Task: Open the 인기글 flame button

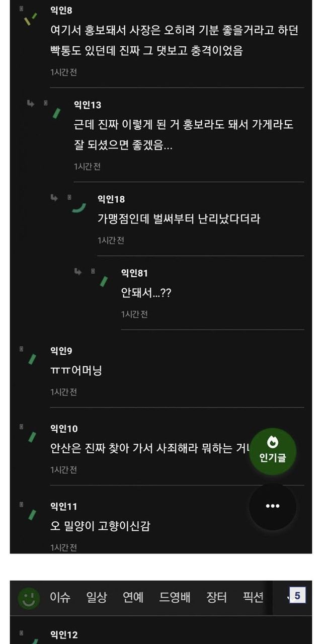Action: pyautogui.click(x=273, y=451)
